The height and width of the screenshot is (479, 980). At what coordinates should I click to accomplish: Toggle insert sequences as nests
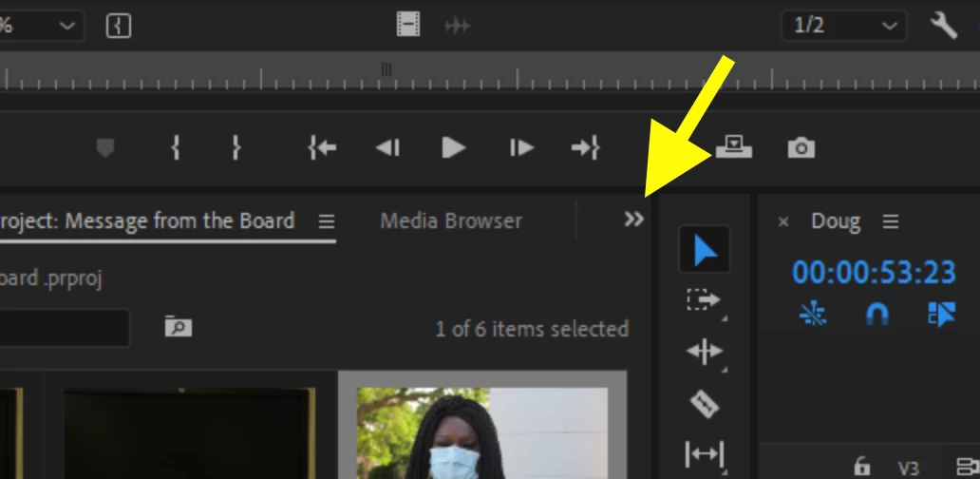(x=813, y=315)
